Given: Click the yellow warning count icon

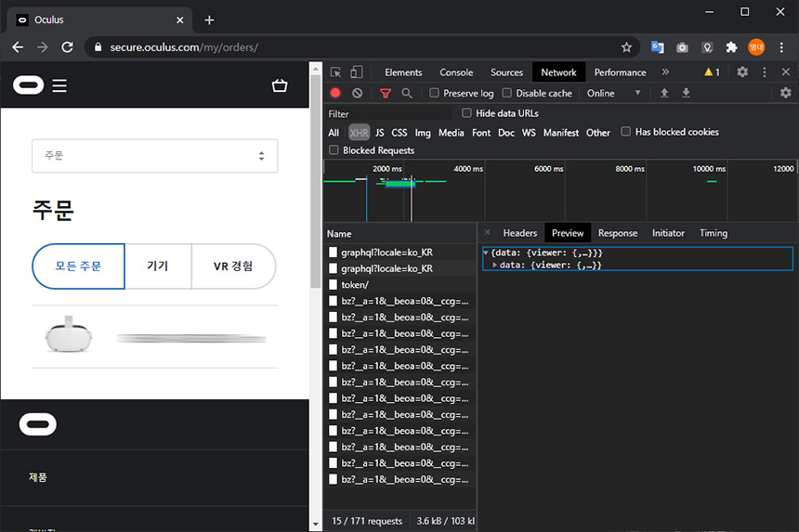Looking at the screenshot, I should [x=712, y=72].
